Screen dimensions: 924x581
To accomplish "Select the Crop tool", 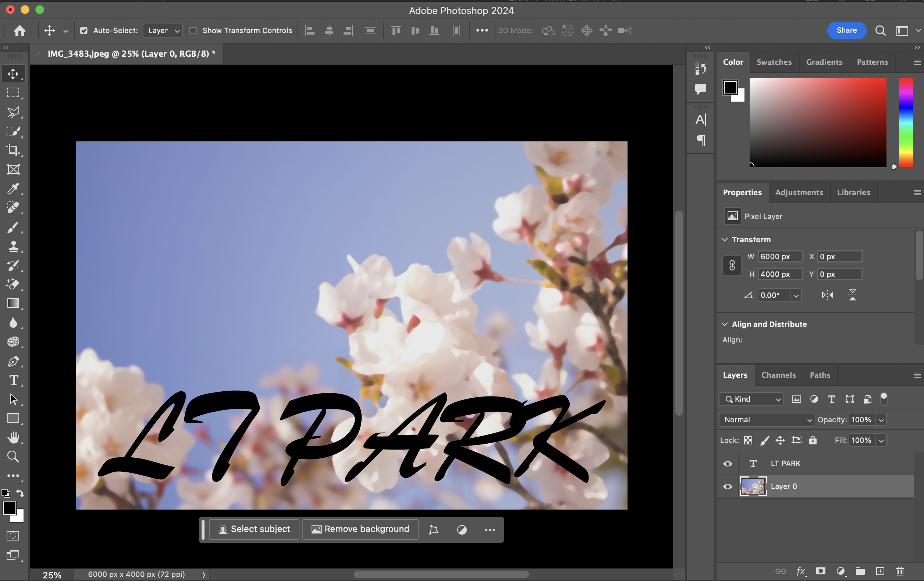I will 13,150.
